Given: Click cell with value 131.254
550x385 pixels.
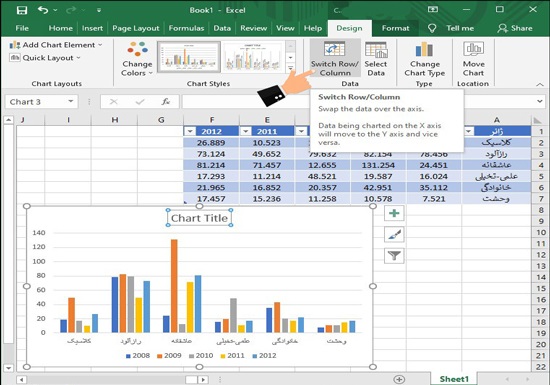Looking at the screenshot, I should [x=378, y=165].
